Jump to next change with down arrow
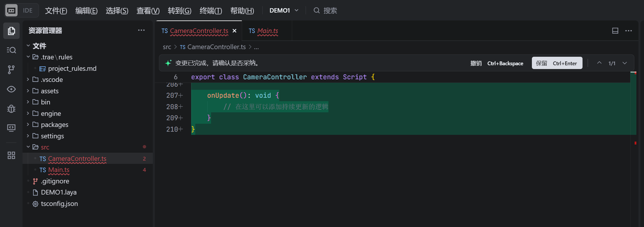 click(x=625, y=63)
